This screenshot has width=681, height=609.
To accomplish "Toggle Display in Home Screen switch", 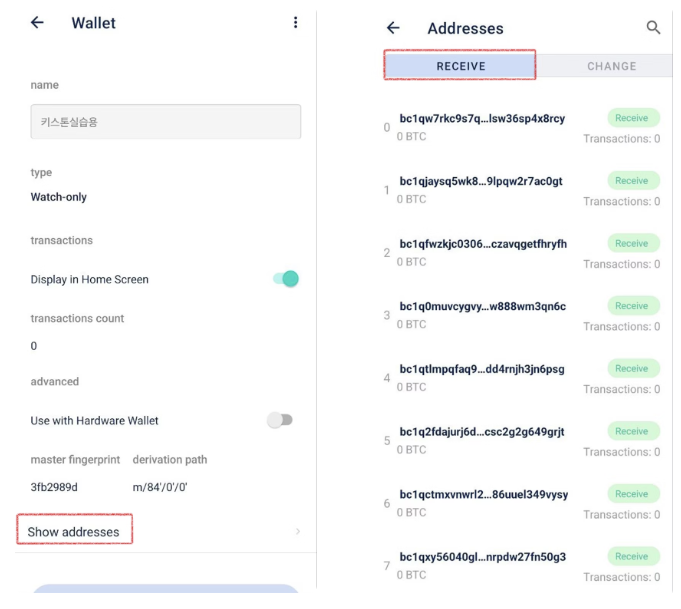I will click(286, 279).
